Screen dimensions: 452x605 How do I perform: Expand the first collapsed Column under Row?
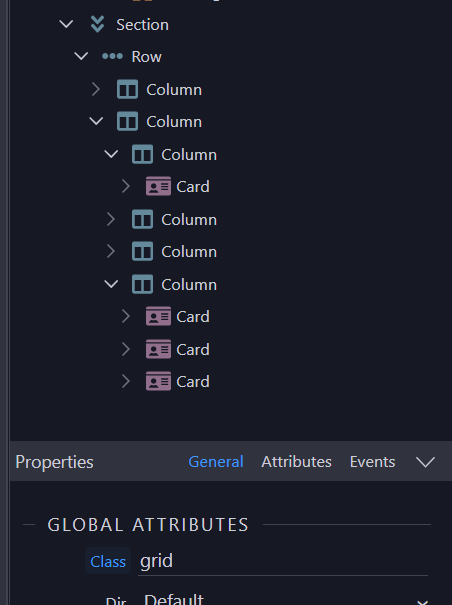[96, 90]
